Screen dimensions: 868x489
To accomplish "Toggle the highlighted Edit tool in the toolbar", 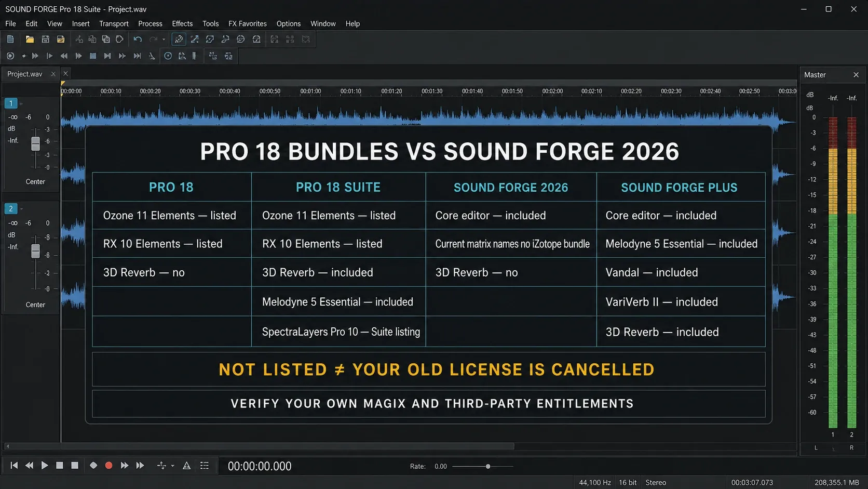I will (179, 39).
